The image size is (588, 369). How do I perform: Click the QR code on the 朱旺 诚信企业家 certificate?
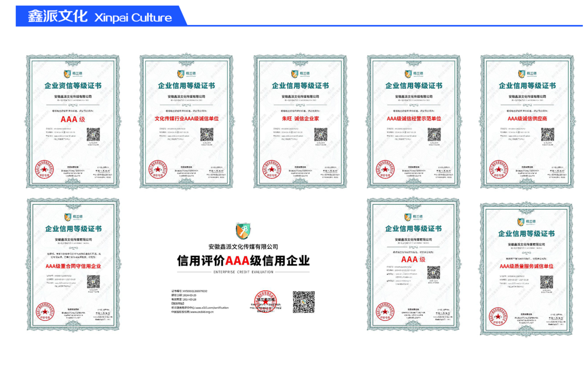click(x=320, y=134)
